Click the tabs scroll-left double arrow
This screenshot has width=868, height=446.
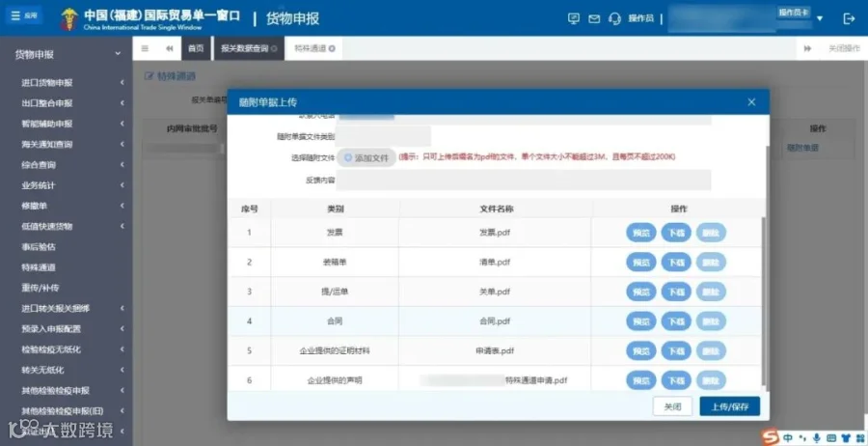click(x=170, y=49)
